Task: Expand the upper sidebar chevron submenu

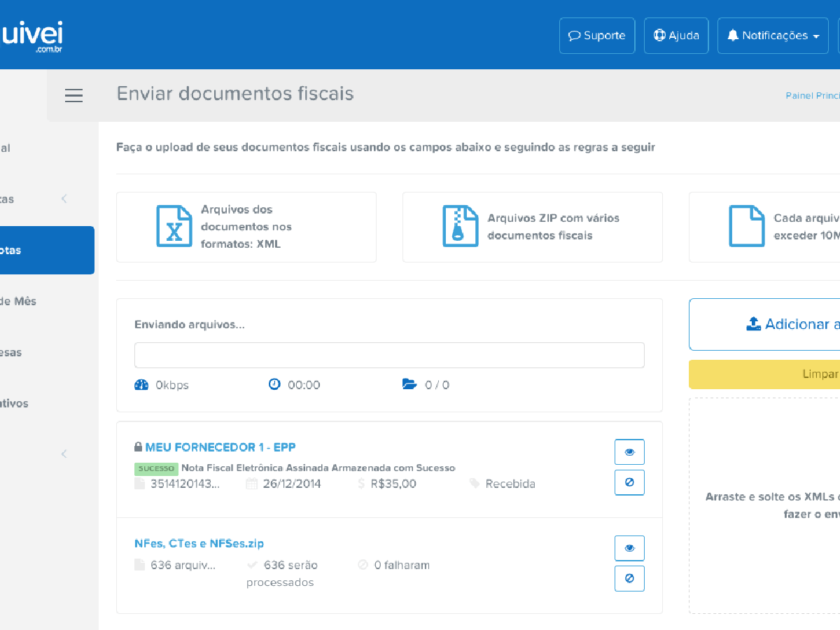Action: point(64,199)
